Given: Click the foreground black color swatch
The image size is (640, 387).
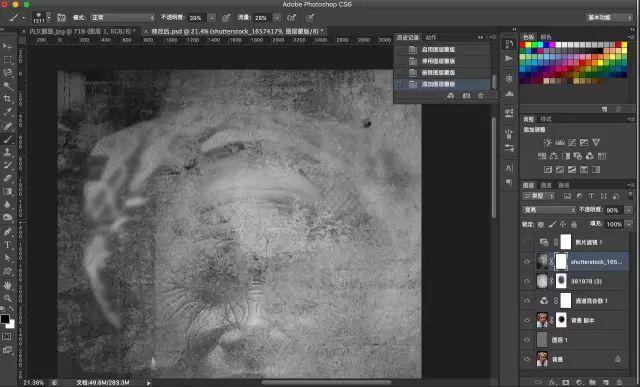Looking at the screenshot, I should 5,319.
